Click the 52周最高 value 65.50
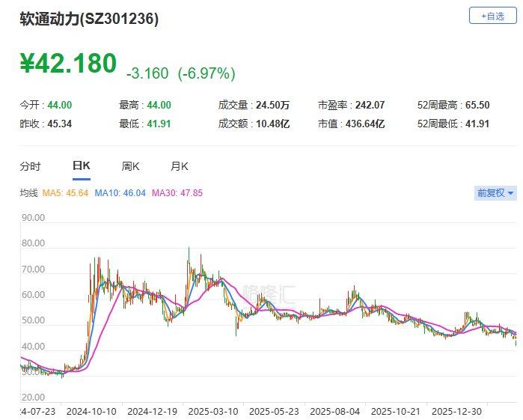Image resolution: width=523 pixels, height=420 pixels. pyautogui.click(x=477, y=105)
